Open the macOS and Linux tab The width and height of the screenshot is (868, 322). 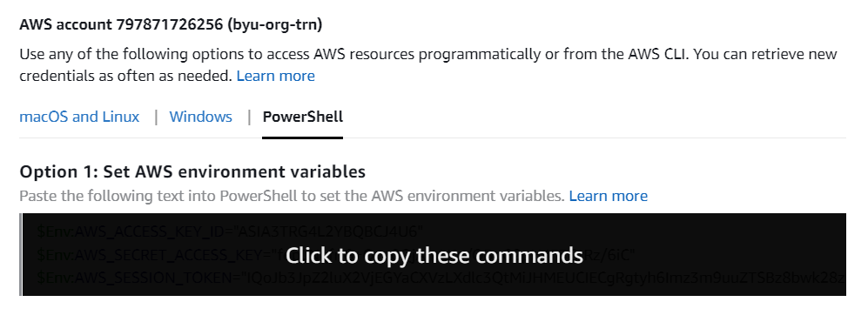pyautogui.click(x=79, y=117)
